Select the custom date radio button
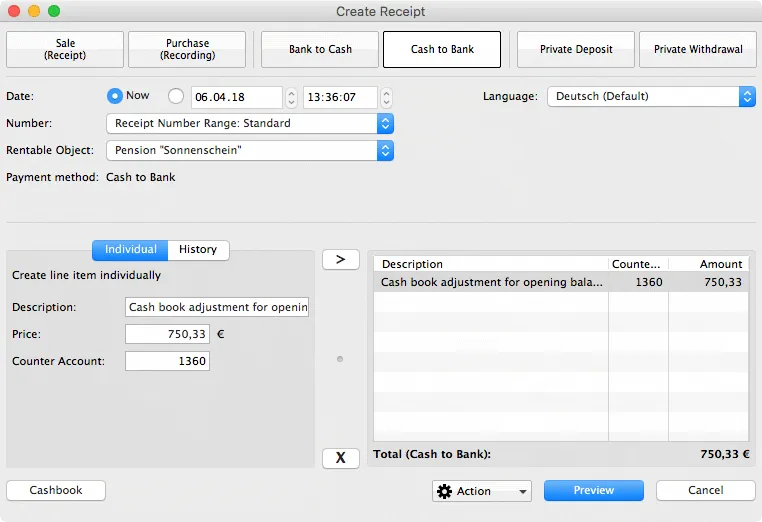The image size is (762, 522). 176,96
